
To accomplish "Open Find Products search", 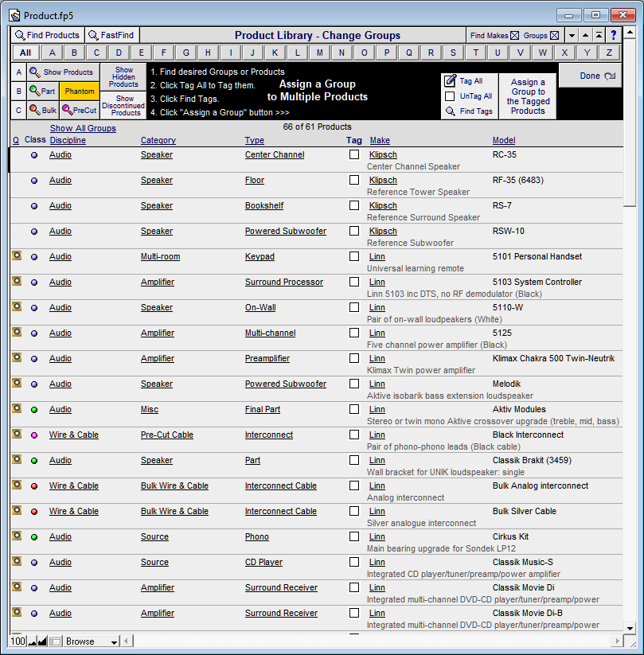I will 48,35.
